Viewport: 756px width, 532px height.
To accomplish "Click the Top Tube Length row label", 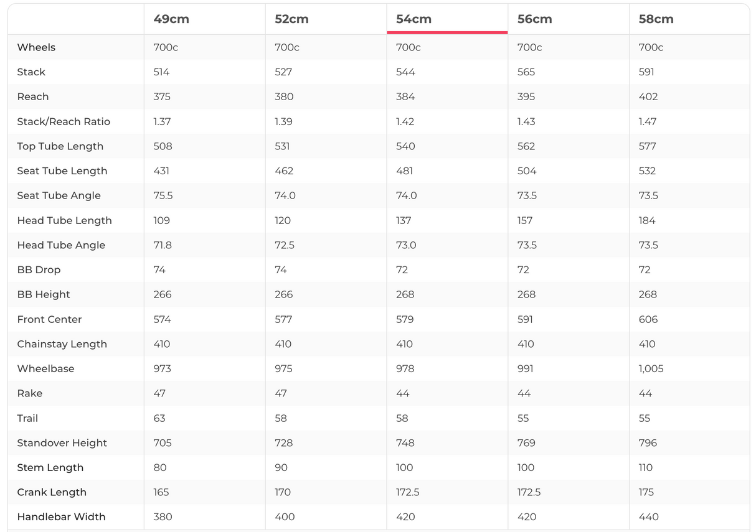I will coord(60,146).
